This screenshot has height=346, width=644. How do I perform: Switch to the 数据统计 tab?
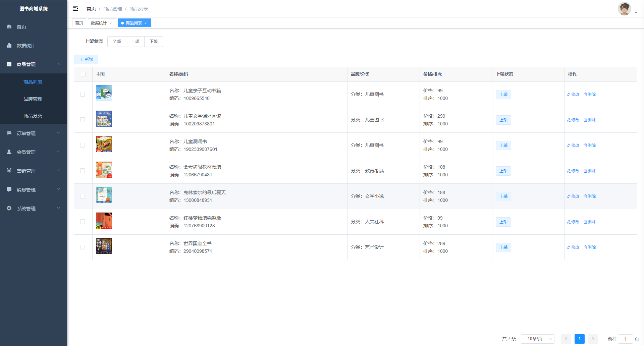[x=99, y=23]
